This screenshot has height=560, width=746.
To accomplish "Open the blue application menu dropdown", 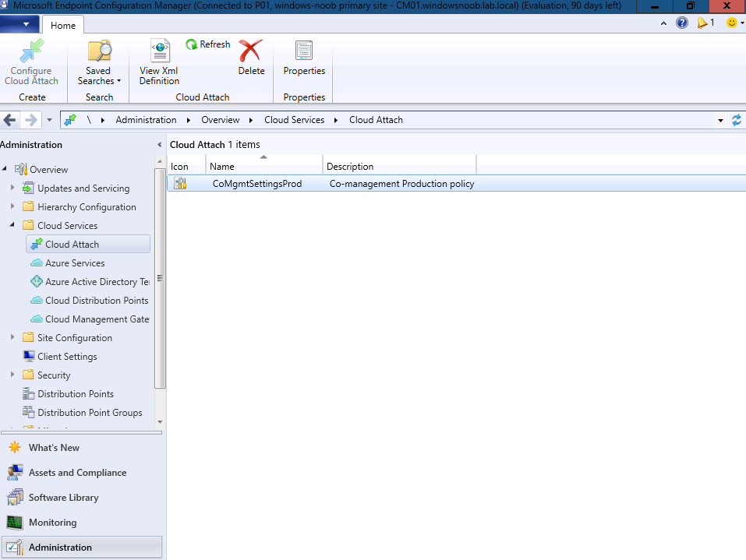I will click(19, 24).
